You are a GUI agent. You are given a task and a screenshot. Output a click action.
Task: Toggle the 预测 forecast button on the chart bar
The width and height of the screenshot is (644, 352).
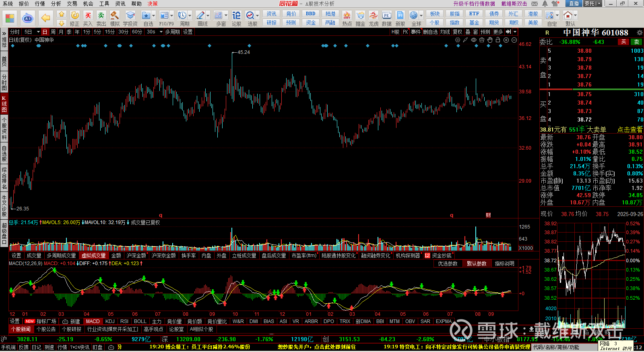(485, 32)
